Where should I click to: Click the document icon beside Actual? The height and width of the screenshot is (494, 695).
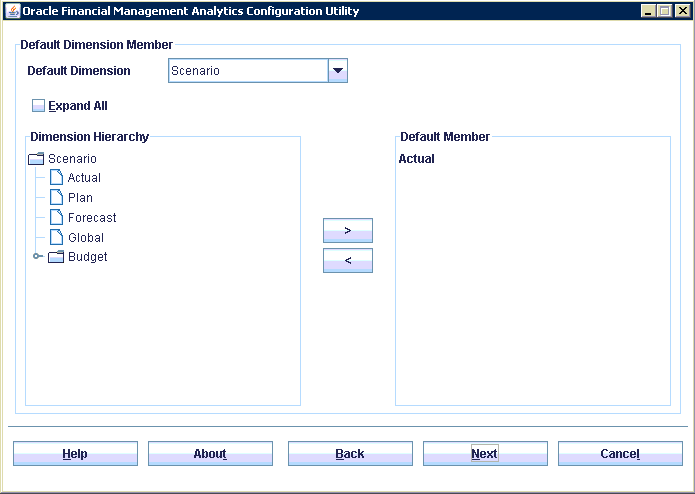click(x=56, y=177)
